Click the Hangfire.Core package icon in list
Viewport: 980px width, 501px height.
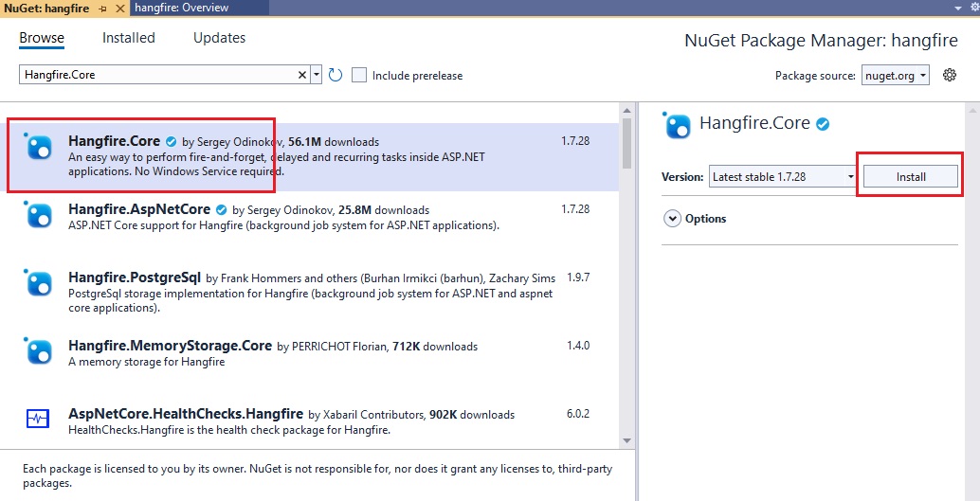click(40, 148)
